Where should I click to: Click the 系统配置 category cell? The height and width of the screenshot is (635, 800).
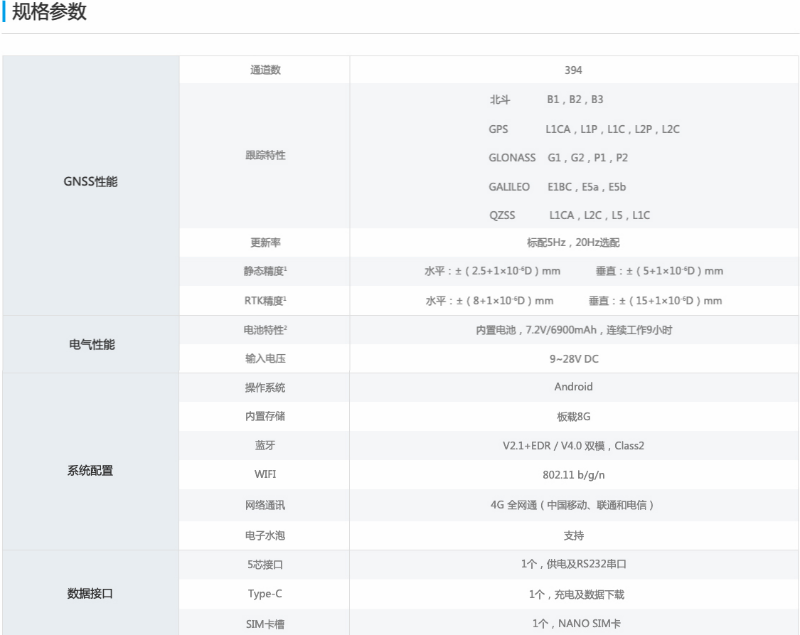click(90, 470)
